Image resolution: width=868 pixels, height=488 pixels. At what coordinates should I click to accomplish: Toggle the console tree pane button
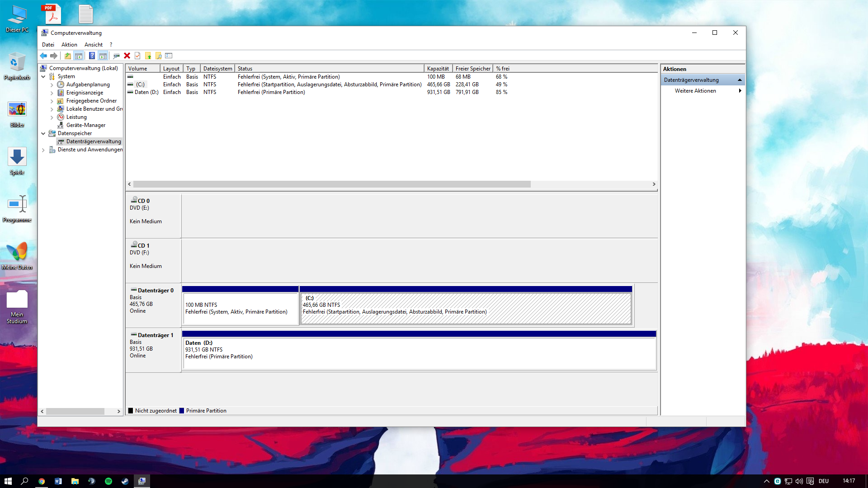(79, 56)
